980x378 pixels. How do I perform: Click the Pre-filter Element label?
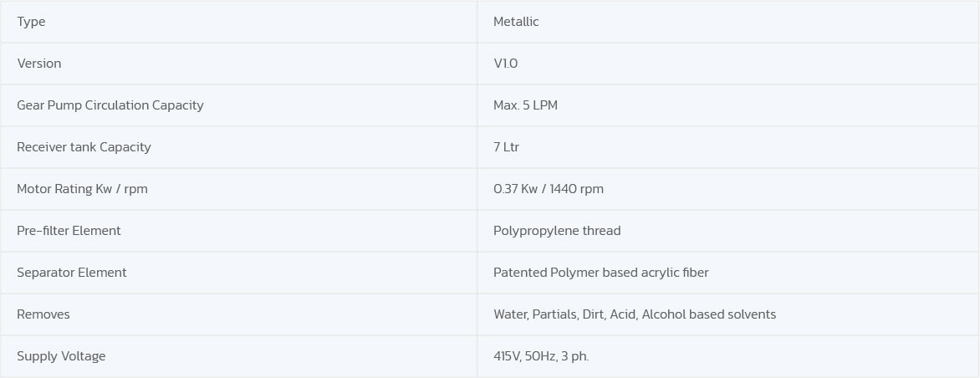(69, 231)
